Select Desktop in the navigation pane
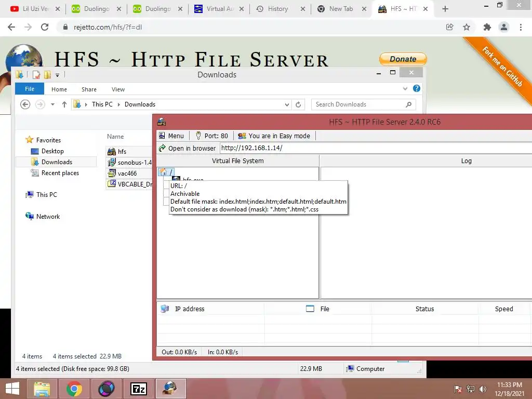This screenshot has height=399, width=532. point(47,151)
